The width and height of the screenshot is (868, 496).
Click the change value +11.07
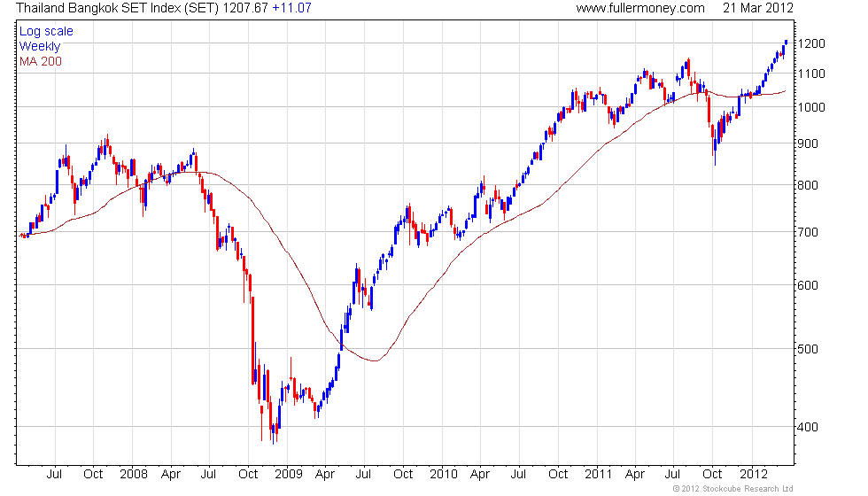291,8
